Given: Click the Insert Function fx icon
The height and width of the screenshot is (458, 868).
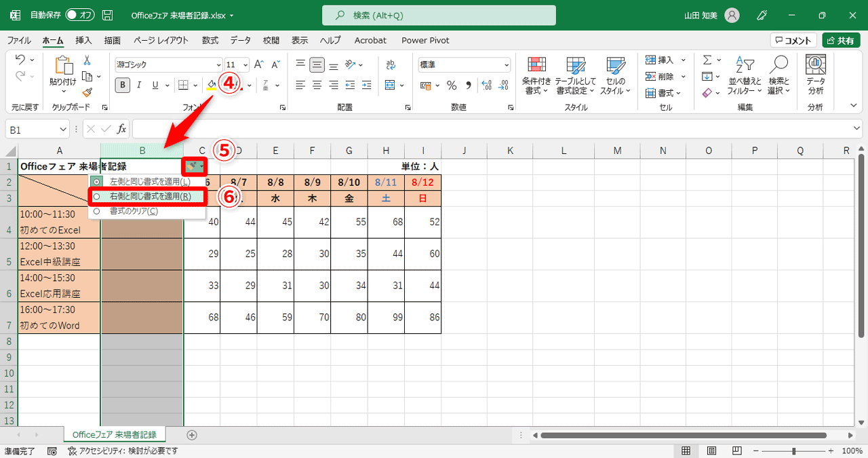Looking at the screenshot, I should click(x=122, y=128).
